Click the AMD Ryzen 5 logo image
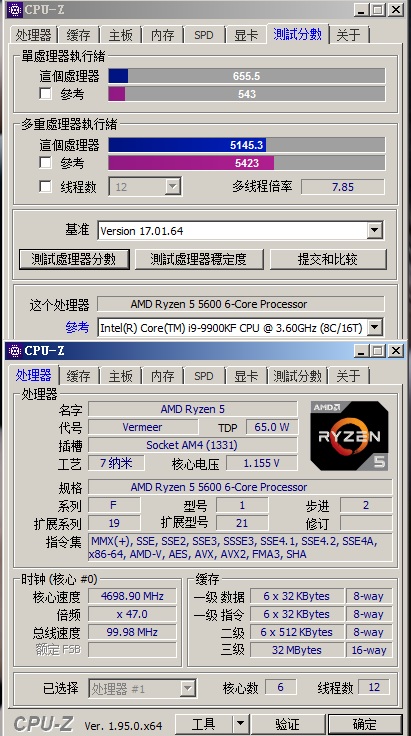 point(350,436)
